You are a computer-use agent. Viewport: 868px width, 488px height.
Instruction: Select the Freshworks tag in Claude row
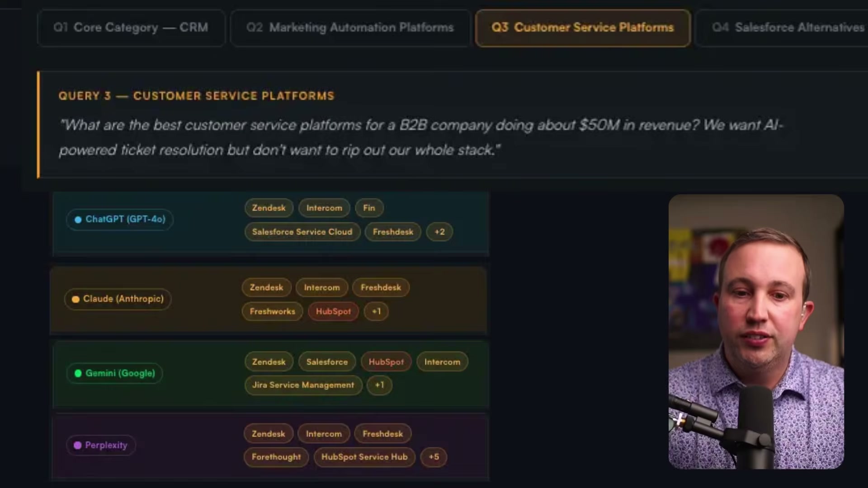pos(273,311)
